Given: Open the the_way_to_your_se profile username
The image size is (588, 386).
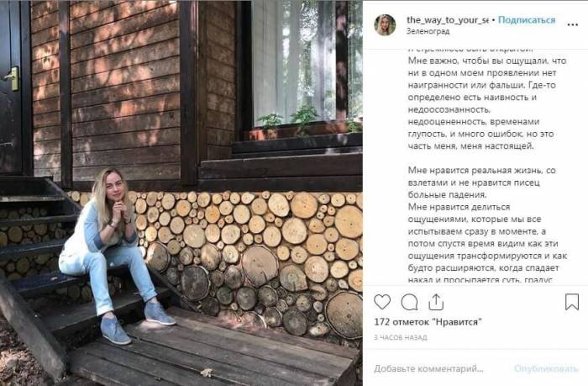Looking at the screenshot, I should click(448, 19).
